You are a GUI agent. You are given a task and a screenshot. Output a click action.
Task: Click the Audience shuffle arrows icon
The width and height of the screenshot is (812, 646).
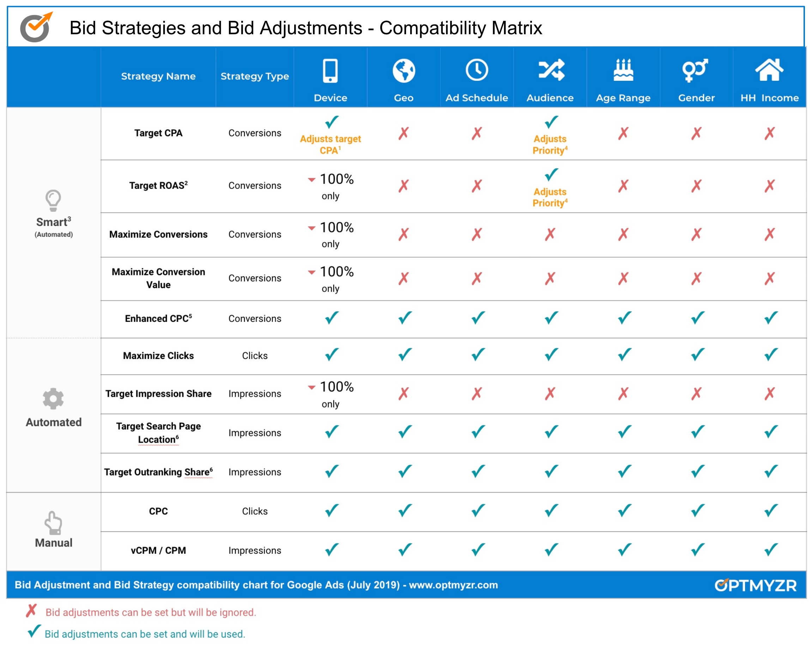pos(551,70)
